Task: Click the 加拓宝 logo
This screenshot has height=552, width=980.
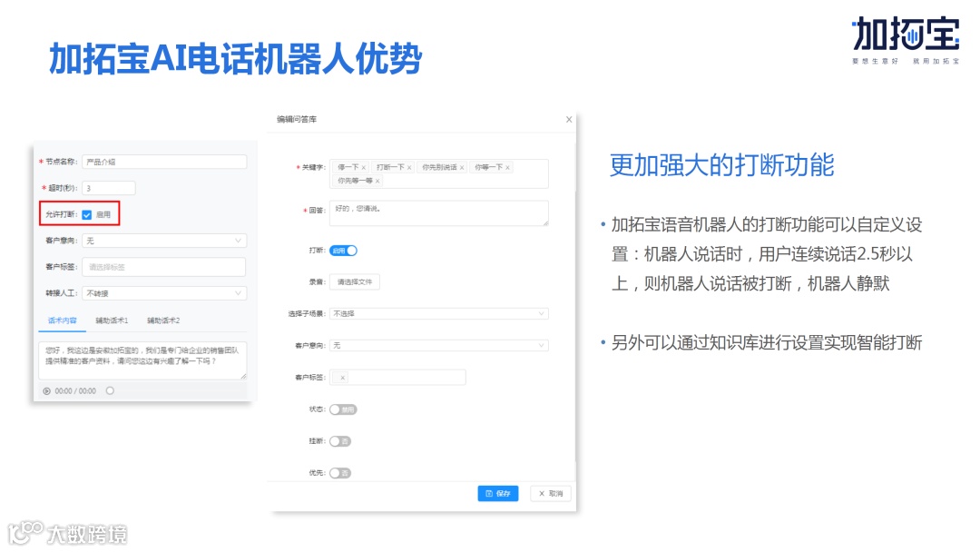Action: tap(906, 40)
